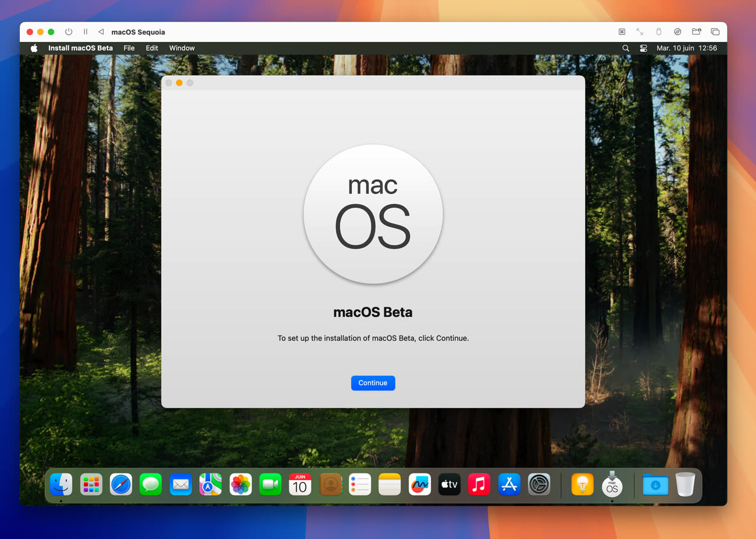Viewport: 756px width, 539px height.
Task: Open the Trash in the dock
Action: [x=685, y=484]
